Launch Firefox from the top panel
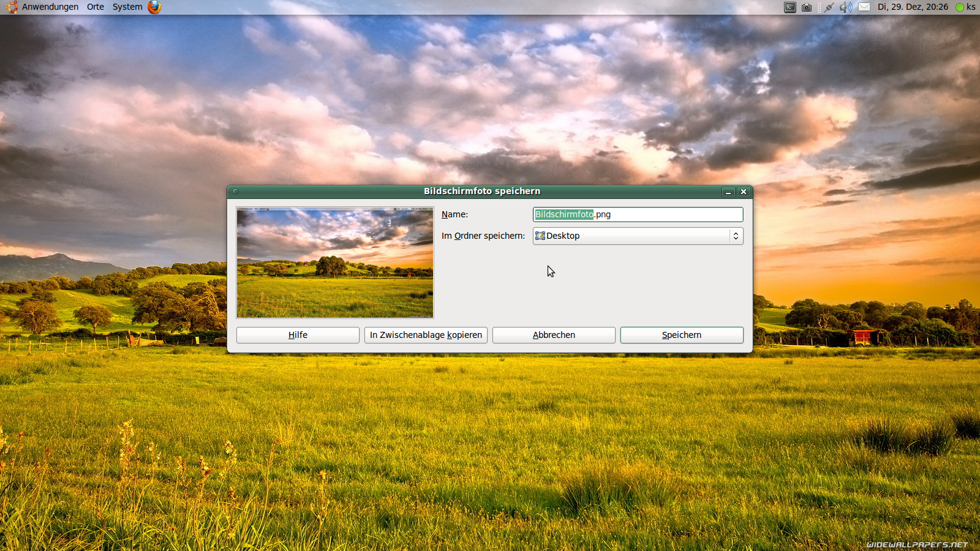This screenshot has width=980, height=551. click(x=154, y=7)
